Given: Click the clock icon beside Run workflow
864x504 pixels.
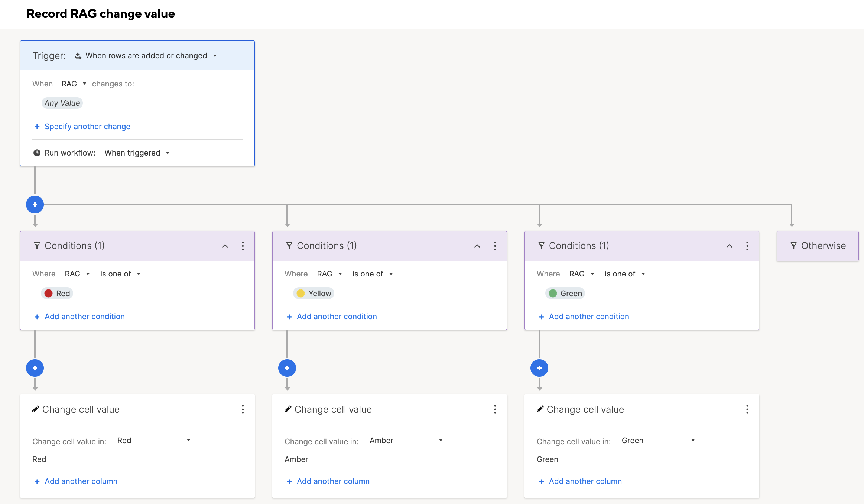Looking at the screenshot, I should pos(37,153).
